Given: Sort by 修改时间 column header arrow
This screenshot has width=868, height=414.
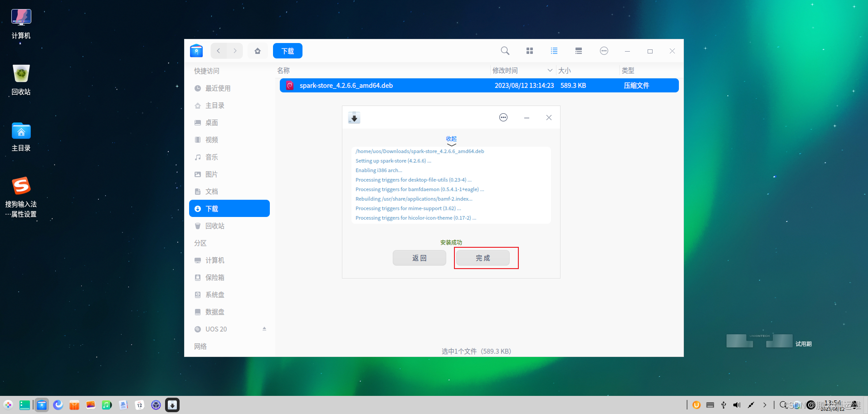Looking at the screenshot, I should pyautogui.click(x=550, y=70).
